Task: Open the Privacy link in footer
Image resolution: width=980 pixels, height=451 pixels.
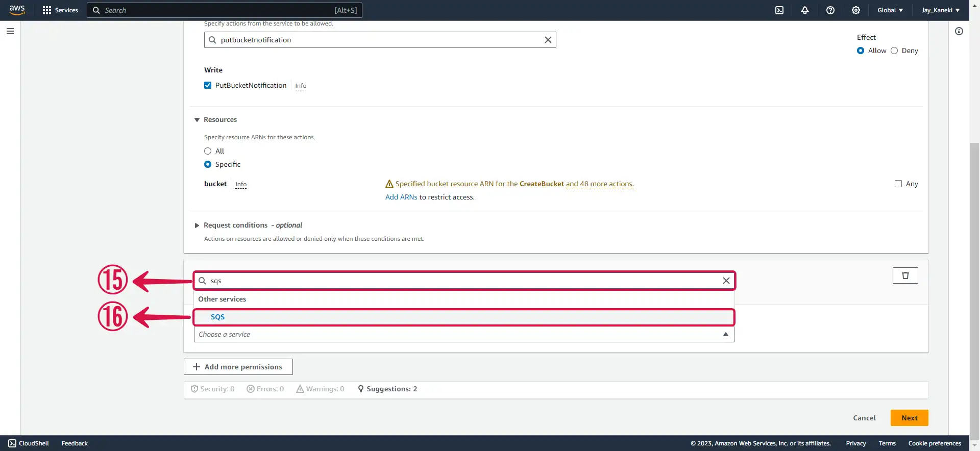Action: tap(856, 443)
